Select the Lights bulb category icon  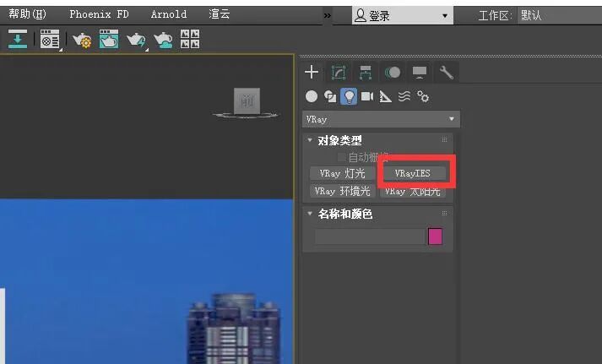[349, 96]
